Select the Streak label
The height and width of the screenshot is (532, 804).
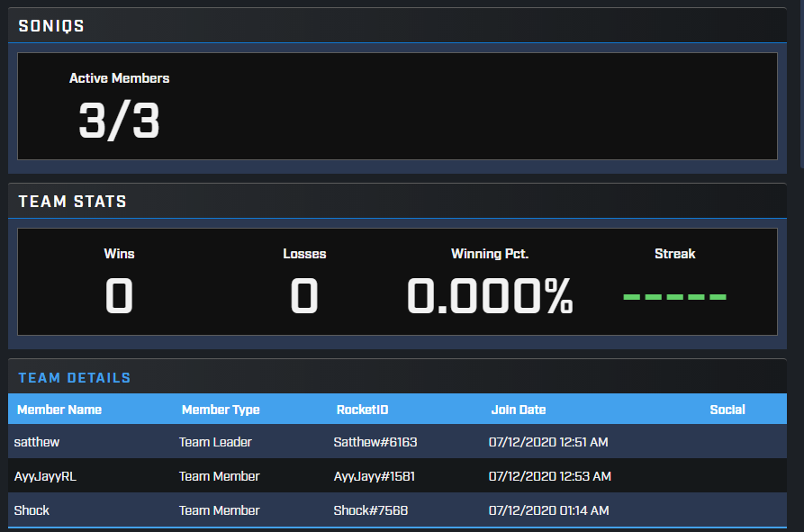(674, 254)
